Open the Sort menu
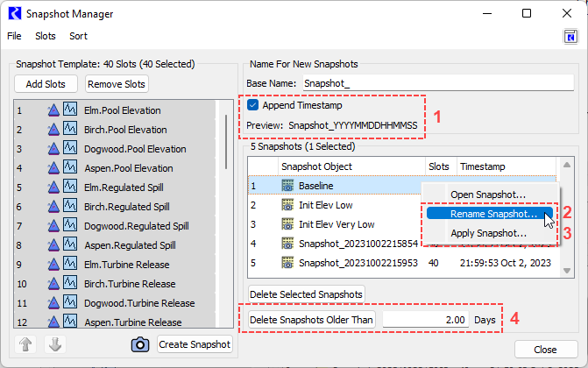 [78, 36]
